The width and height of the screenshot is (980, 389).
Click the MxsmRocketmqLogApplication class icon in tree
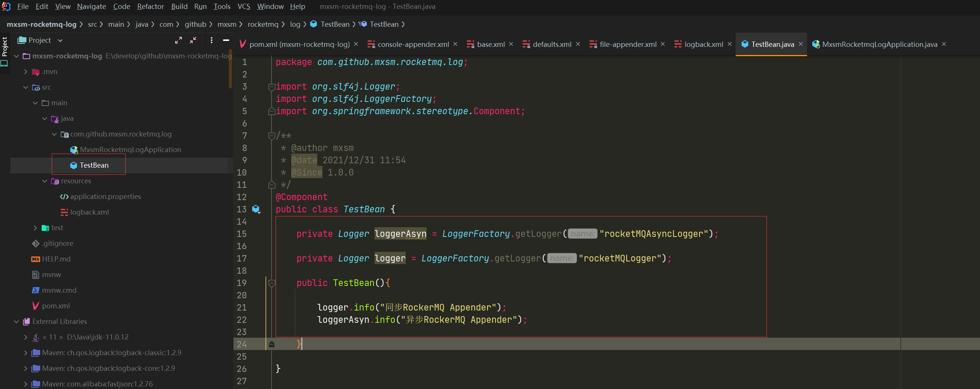pos(74,150)
